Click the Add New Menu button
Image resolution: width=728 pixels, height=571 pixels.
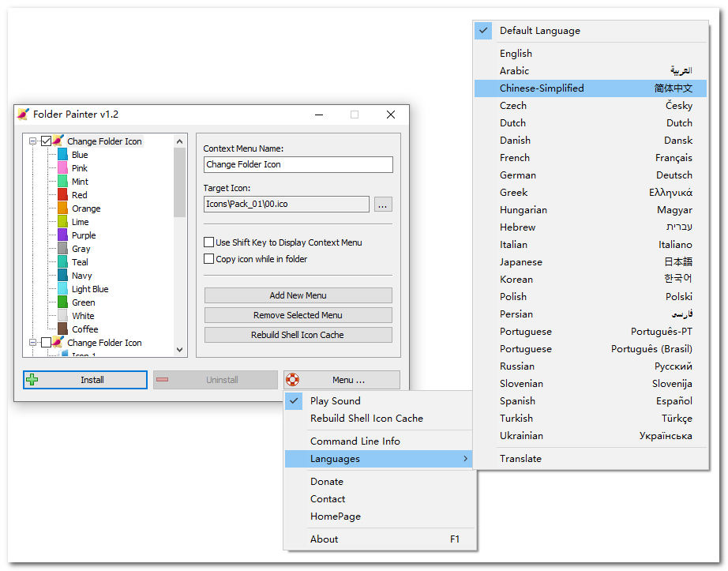[x=298, y=295]
